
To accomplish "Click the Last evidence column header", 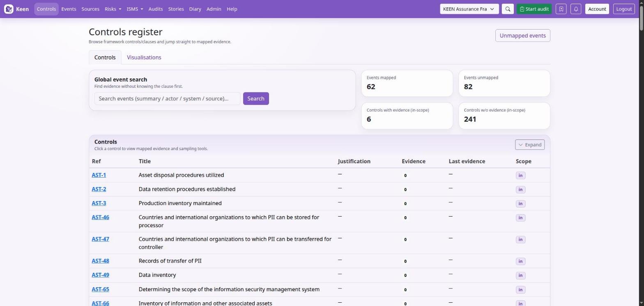I will (x=467, y=161).
